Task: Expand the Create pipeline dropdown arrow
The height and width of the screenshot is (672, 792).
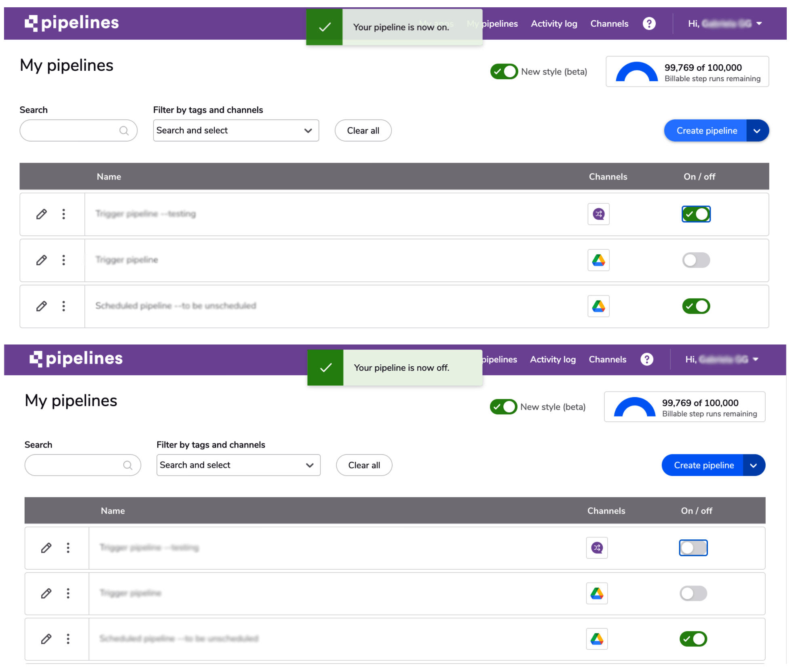Action: coord(758,130)
